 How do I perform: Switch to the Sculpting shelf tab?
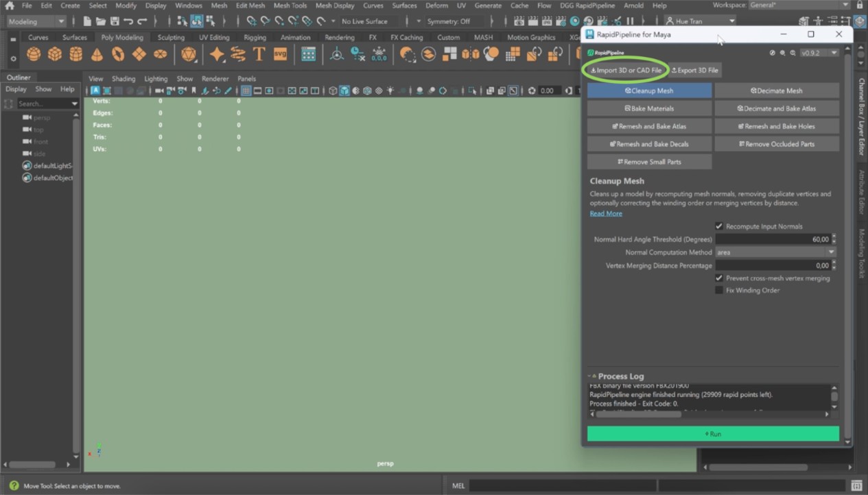coord(171,38)
